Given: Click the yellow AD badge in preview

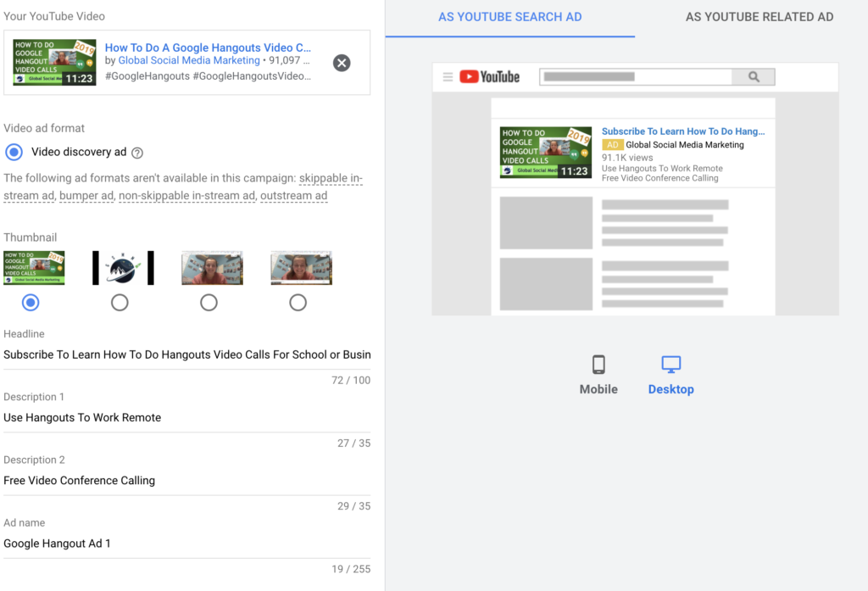Looking at the screenshot, I should [613, 144].
